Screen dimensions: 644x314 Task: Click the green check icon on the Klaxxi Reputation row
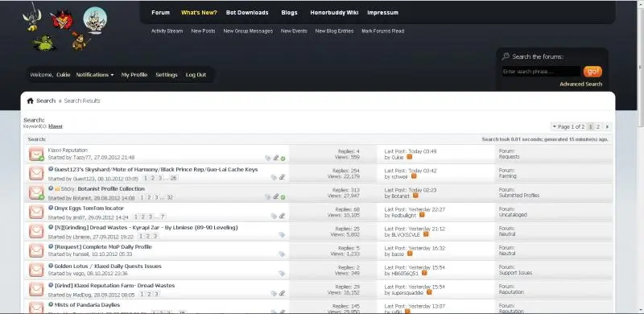[283, 159]
